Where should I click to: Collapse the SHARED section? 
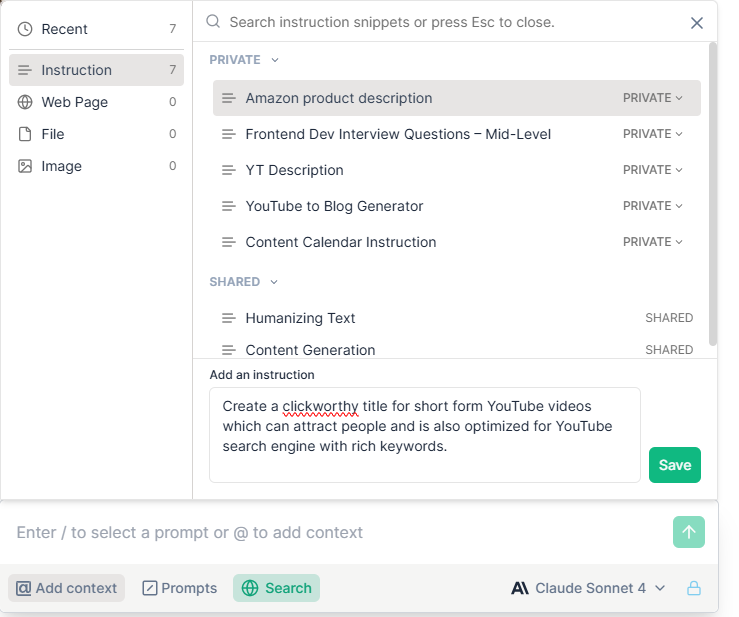tap(244, 282)
